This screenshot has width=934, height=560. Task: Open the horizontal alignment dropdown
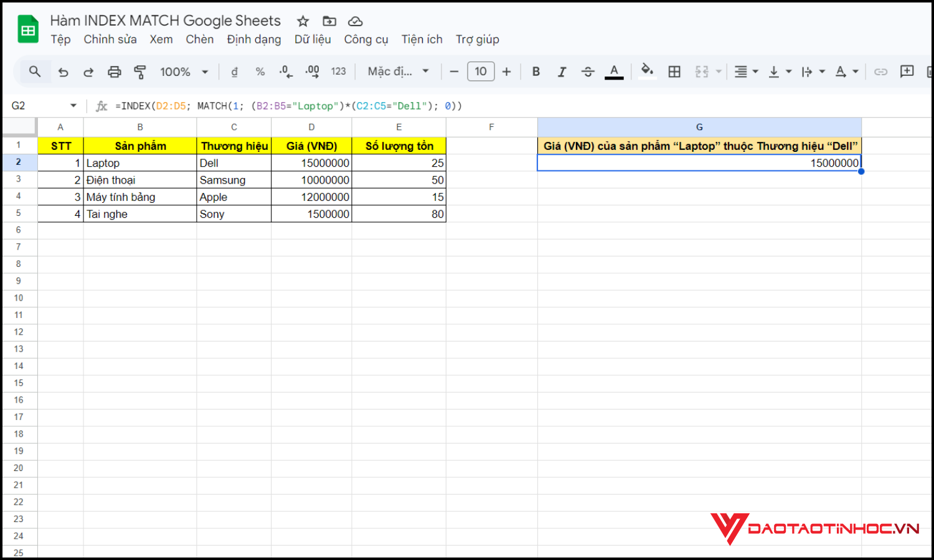pos(745,72)
